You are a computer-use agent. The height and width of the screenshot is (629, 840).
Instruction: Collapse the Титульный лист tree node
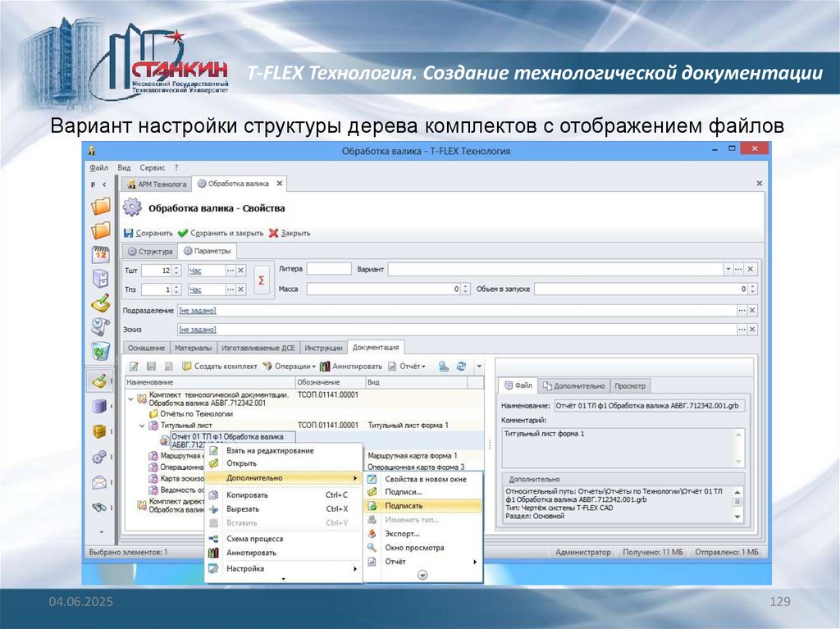pos(142,426)
